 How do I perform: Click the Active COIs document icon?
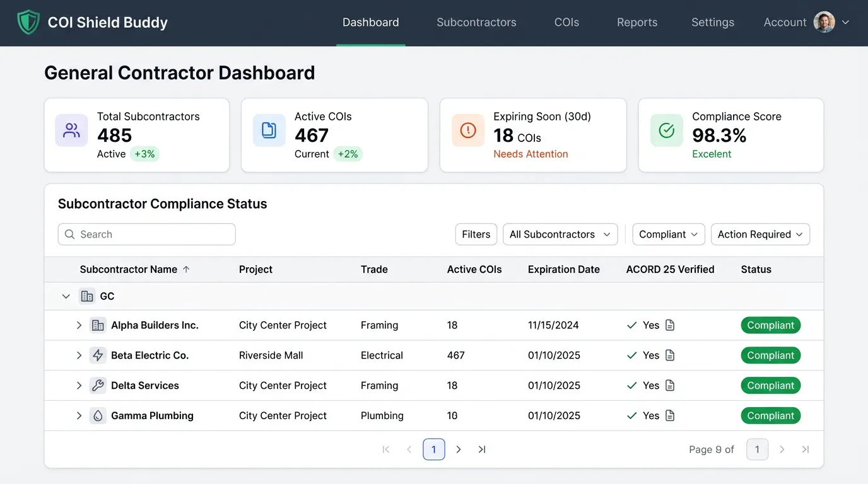coord(269,130)
